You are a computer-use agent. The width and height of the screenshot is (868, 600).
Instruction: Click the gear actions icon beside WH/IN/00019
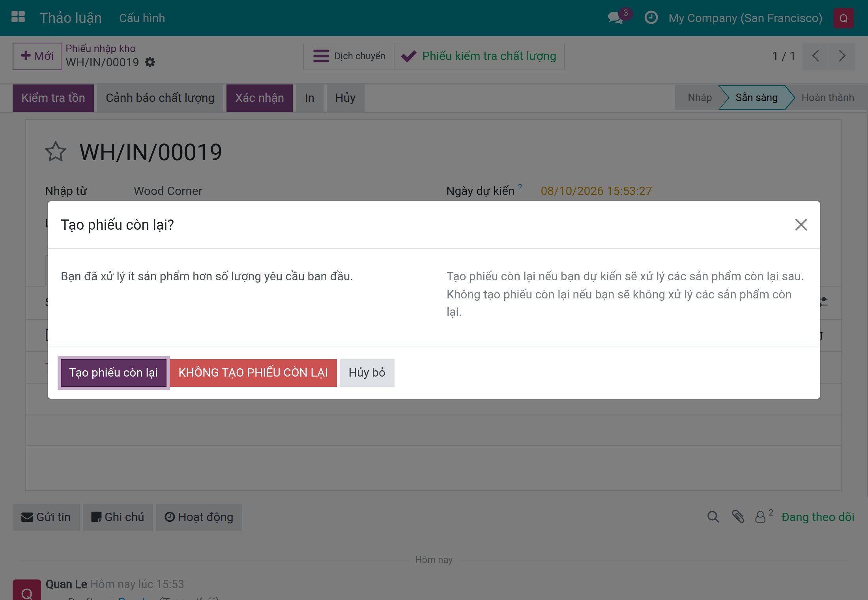(150, 62)
